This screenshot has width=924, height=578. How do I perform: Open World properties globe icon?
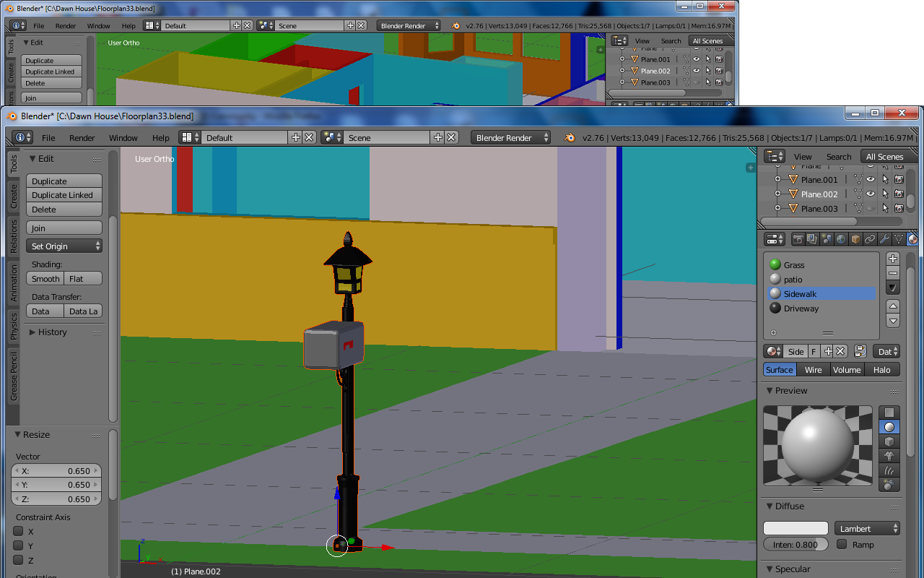[x=841, y=239]
